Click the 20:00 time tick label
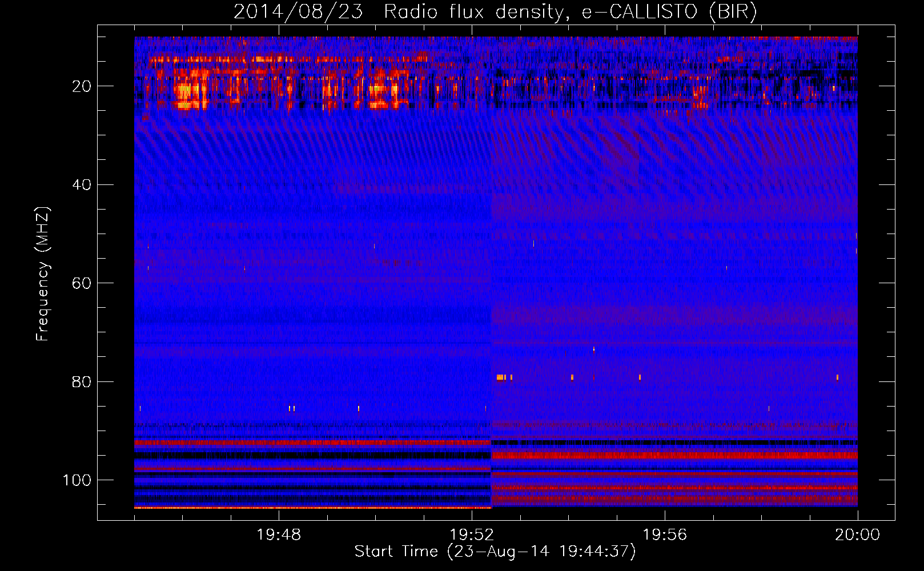 click(857, 535)
